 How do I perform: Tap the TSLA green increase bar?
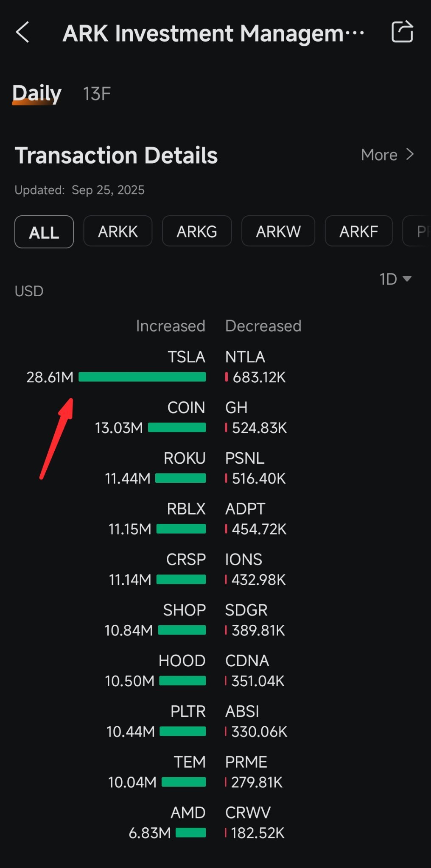[x=142, y=377]
